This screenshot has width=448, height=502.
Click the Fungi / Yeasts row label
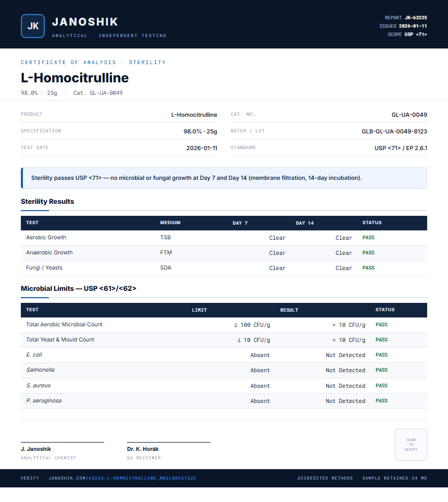tap(44, 267)
